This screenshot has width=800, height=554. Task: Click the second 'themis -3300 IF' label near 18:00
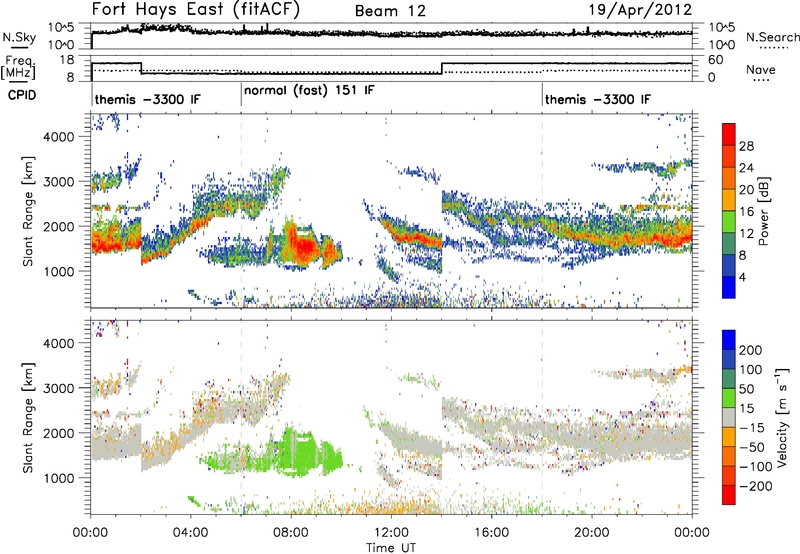coord(598,99)
